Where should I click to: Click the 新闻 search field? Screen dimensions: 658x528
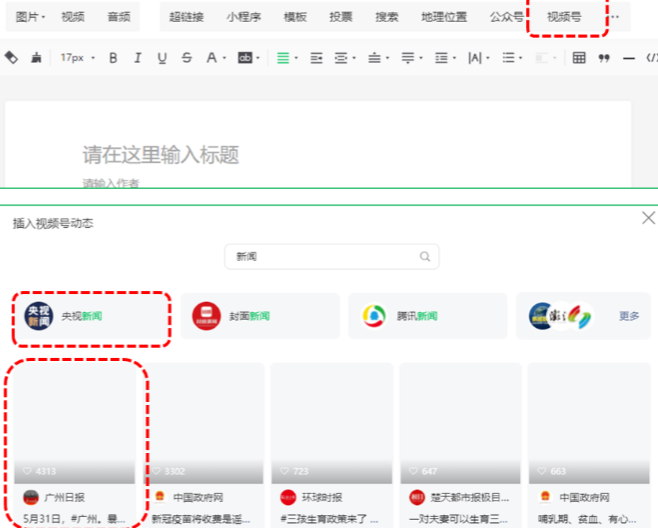[x=332, y=256]
